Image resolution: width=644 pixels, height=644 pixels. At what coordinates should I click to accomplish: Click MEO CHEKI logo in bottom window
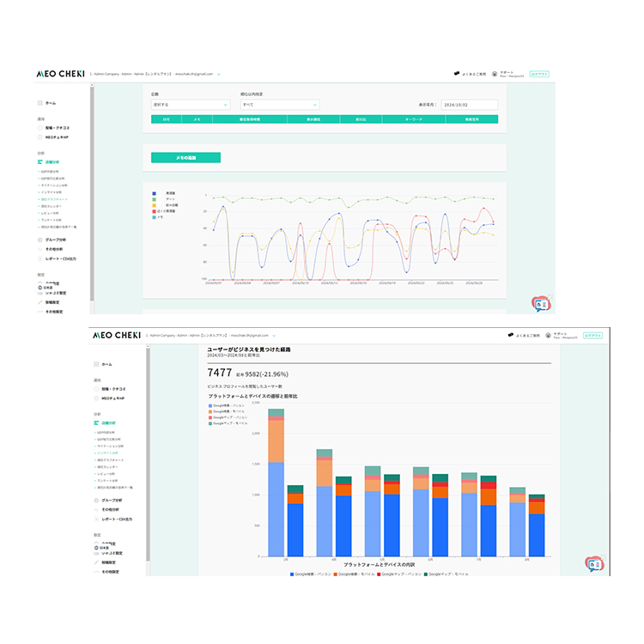tap(117, 335)
